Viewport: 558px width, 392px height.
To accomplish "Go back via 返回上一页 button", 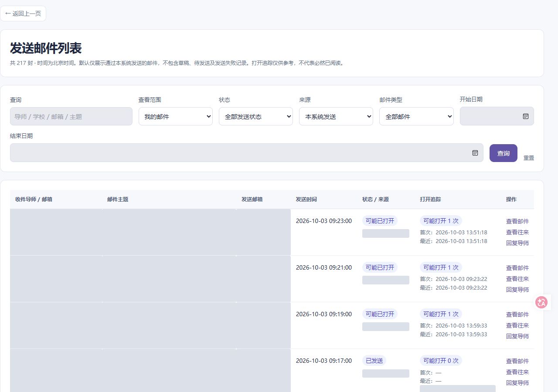I will coord(23,14).
